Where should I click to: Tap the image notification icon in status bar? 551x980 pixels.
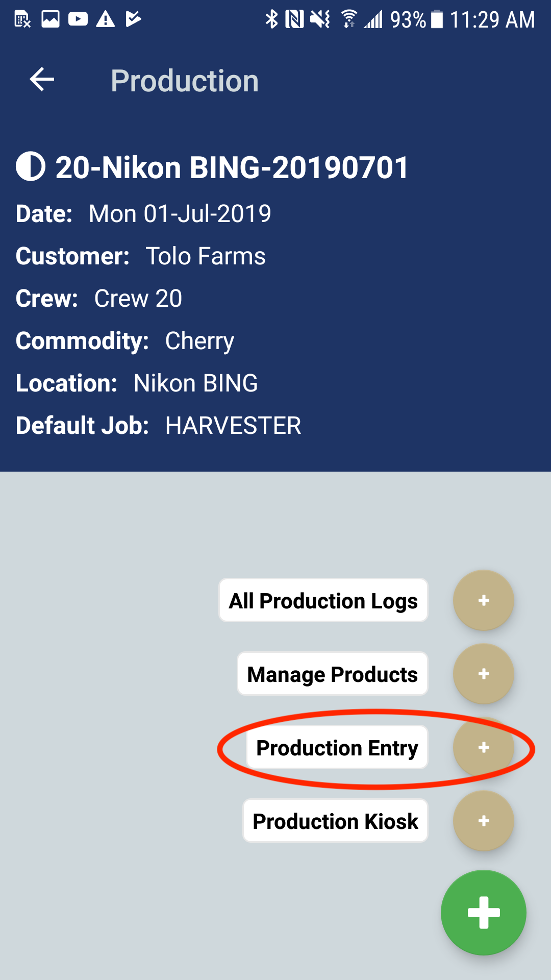tap(51, 19)
